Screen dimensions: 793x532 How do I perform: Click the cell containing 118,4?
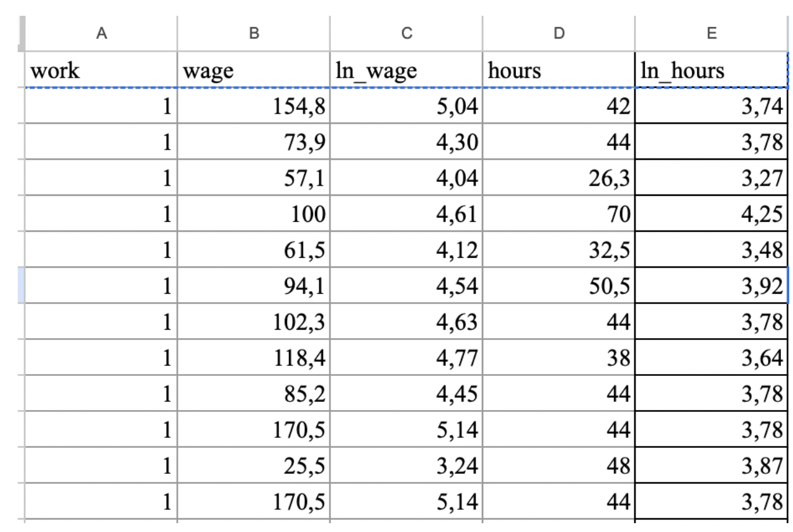coord(254,359)
